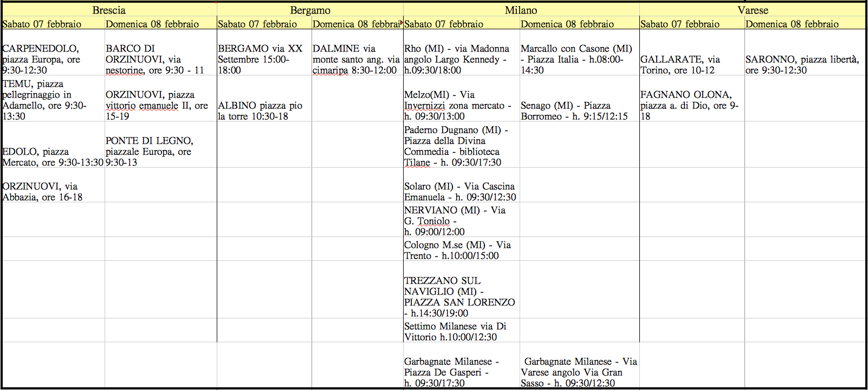Select the FAGNANO OLONA cell

pos(692,99)
